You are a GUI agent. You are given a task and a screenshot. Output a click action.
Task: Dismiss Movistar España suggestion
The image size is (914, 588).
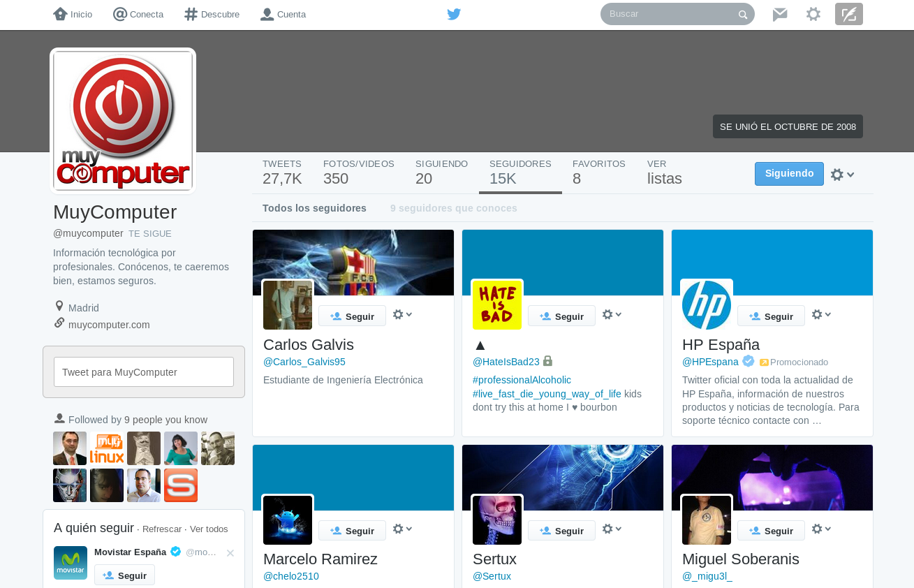tap(230, 553)
